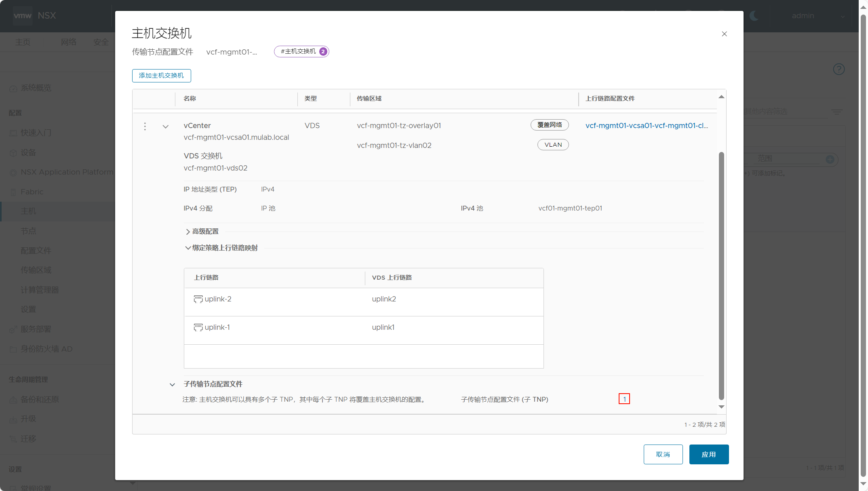Click the 取消 button
This screenshot has width=868, height=491.
(663, 454)
